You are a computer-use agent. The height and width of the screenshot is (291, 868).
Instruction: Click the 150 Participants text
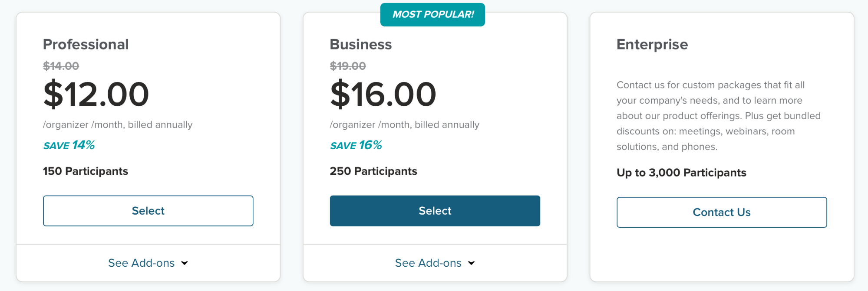tap(86, 171)
